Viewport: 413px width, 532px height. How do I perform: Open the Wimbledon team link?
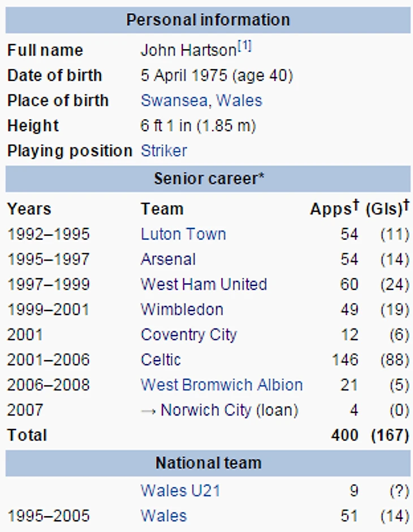click(x=182, y=310)
